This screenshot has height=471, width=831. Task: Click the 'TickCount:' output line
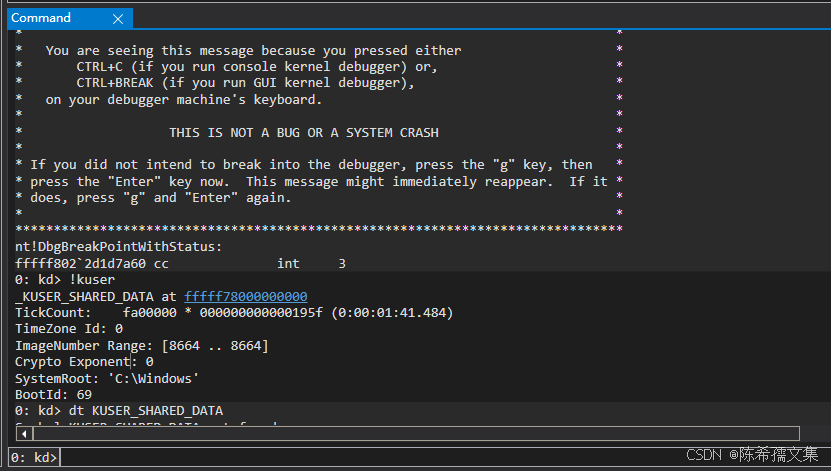pos(234,313)
